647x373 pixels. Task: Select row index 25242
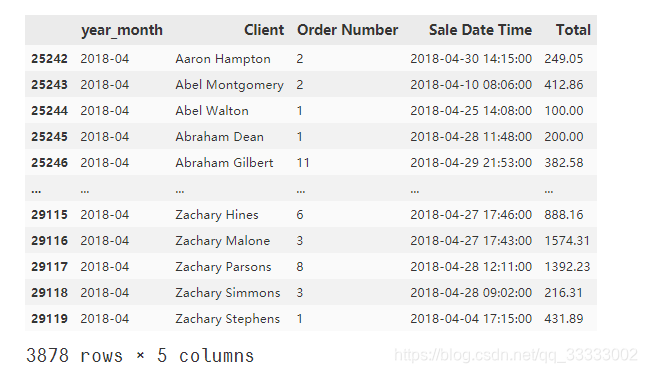(x=49, y=59)
